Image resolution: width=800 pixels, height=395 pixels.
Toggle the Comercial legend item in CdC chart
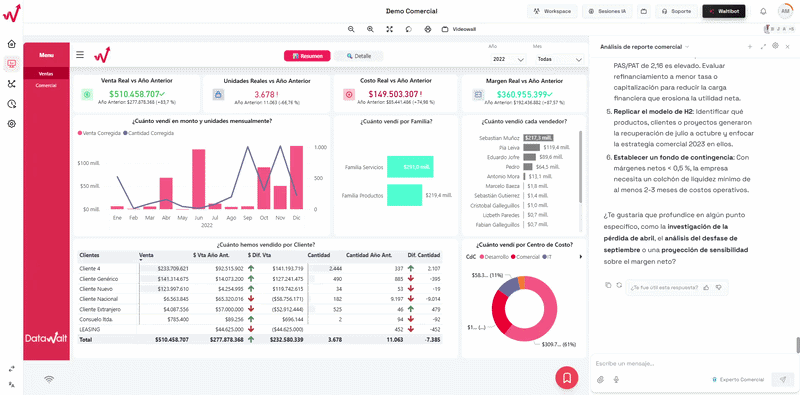tap(525, 257)
